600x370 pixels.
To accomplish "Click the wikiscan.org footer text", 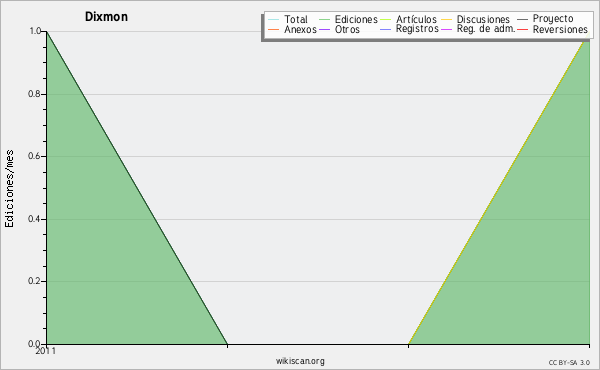I will coord(300,361).
